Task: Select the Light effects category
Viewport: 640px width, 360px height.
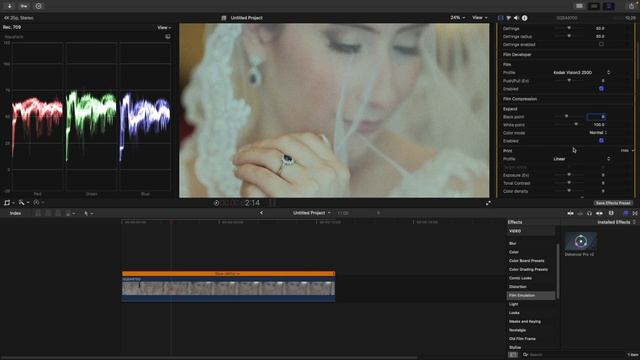Action: [x=513, y=304]
